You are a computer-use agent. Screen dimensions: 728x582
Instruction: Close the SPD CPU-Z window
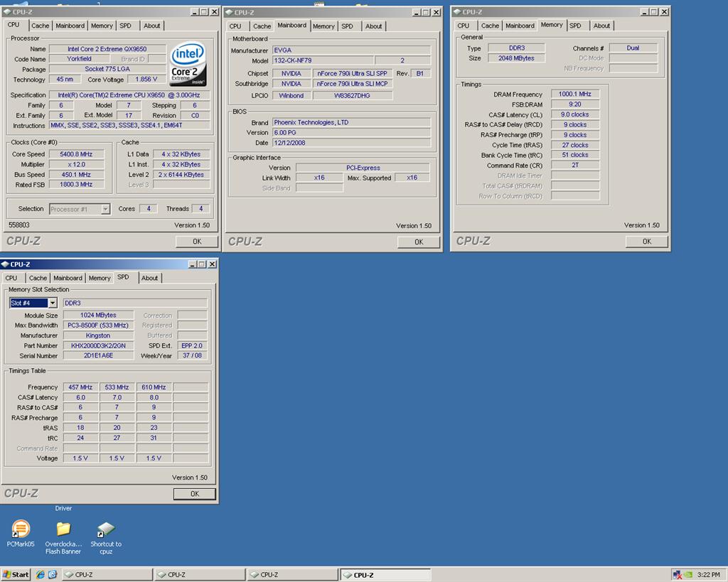[212, 264]
